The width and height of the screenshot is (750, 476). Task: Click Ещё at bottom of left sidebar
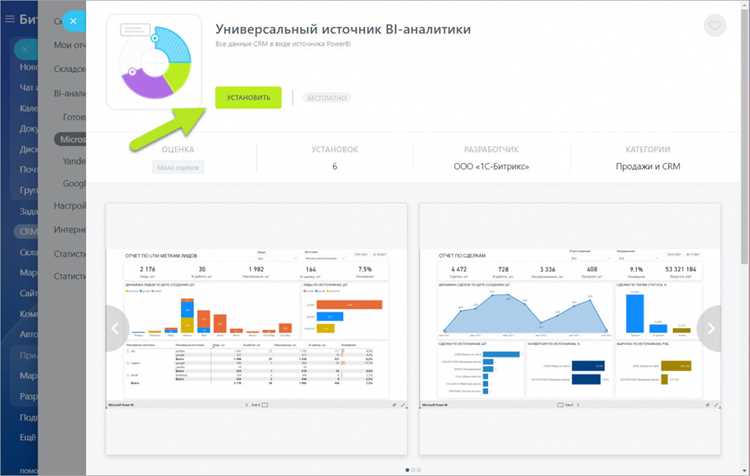click(28, 437)
